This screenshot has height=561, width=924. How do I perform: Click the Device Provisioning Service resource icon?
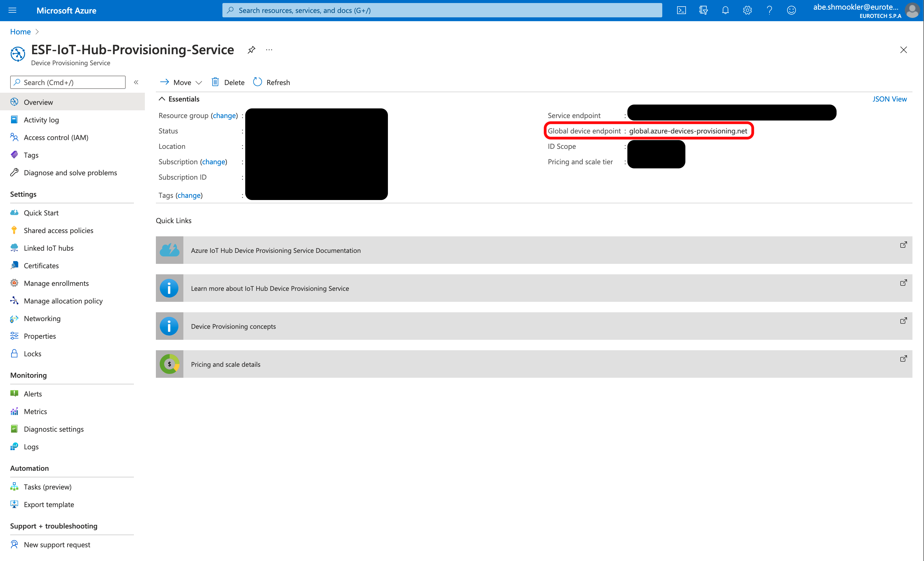tap(18, 54)
